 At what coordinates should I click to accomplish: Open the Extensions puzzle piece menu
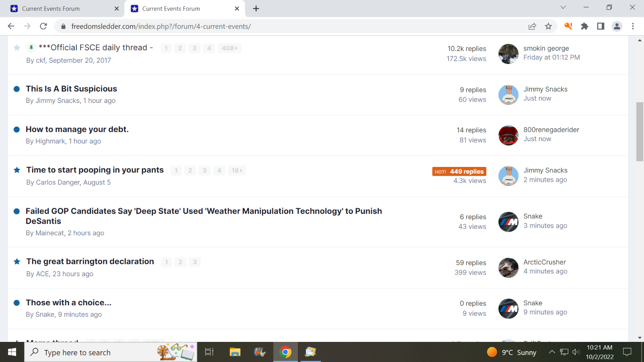coord(584,26)
